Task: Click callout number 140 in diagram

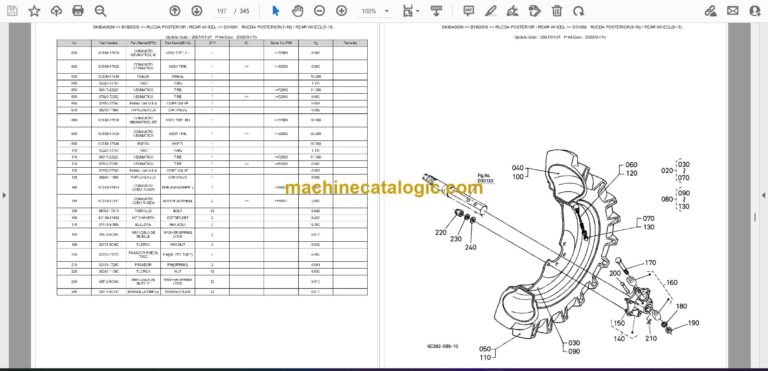Action: click(x=621, y=338)
